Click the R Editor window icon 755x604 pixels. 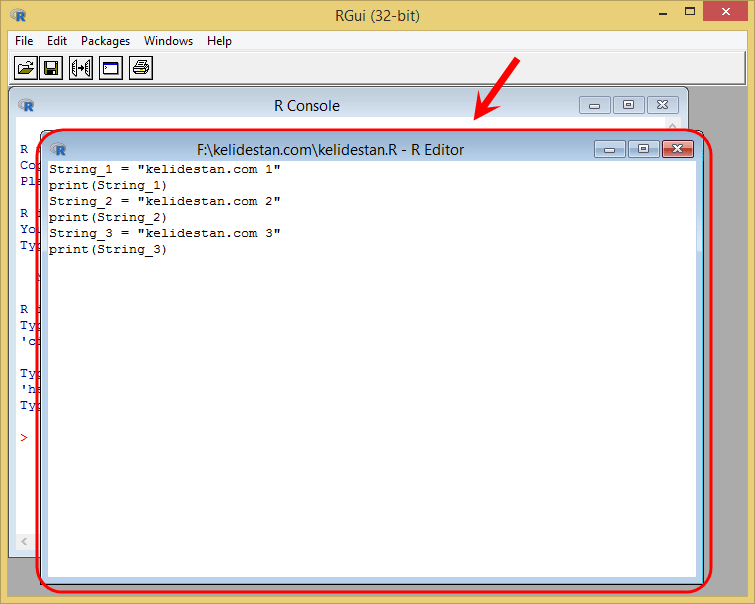58,149
